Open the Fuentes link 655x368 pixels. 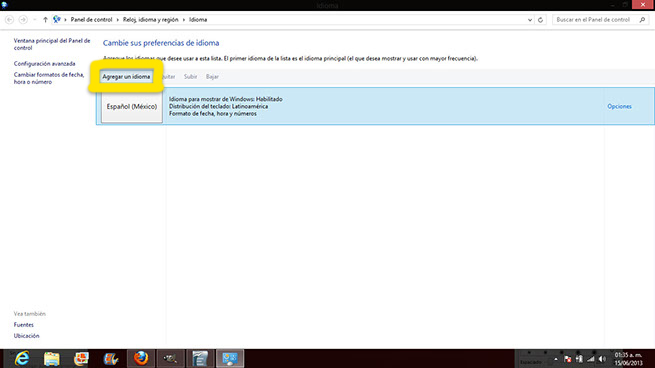[x=23, y=325]
